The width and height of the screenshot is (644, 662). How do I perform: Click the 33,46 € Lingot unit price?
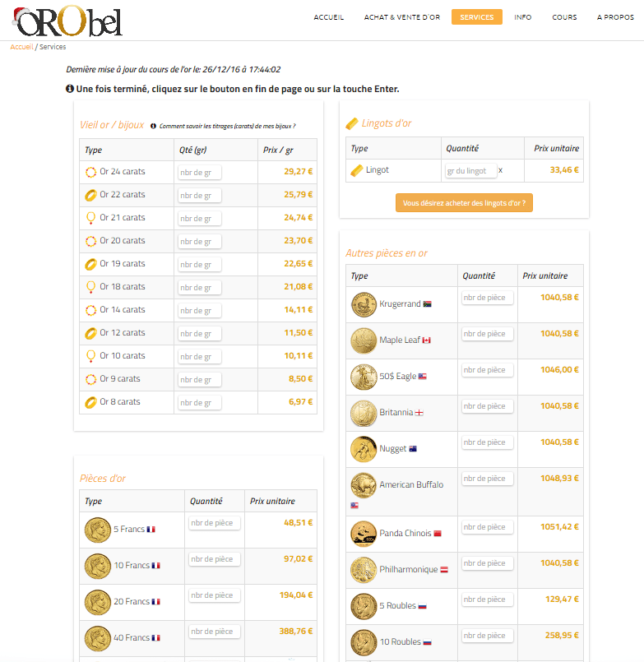point(564,169)
